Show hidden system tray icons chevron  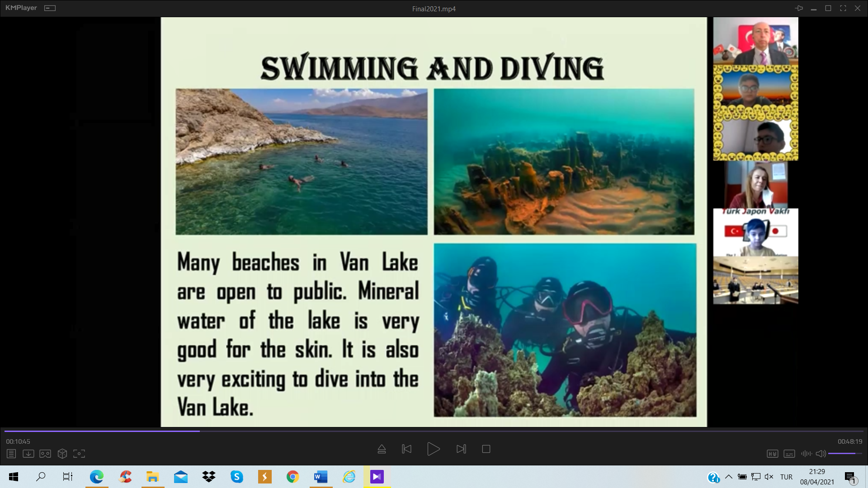(x=729, y=477)
